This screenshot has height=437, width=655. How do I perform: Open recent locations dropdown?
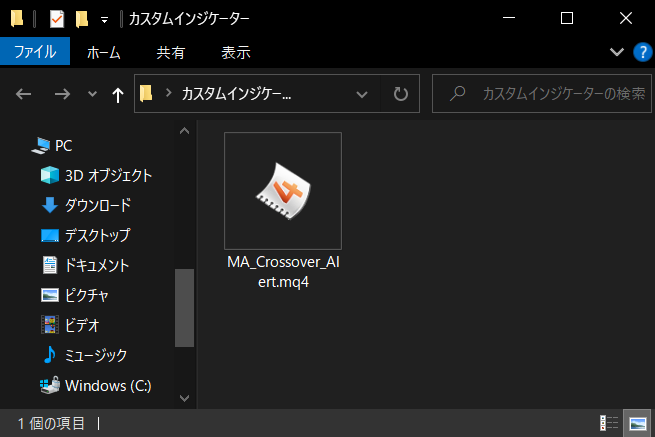92,94
